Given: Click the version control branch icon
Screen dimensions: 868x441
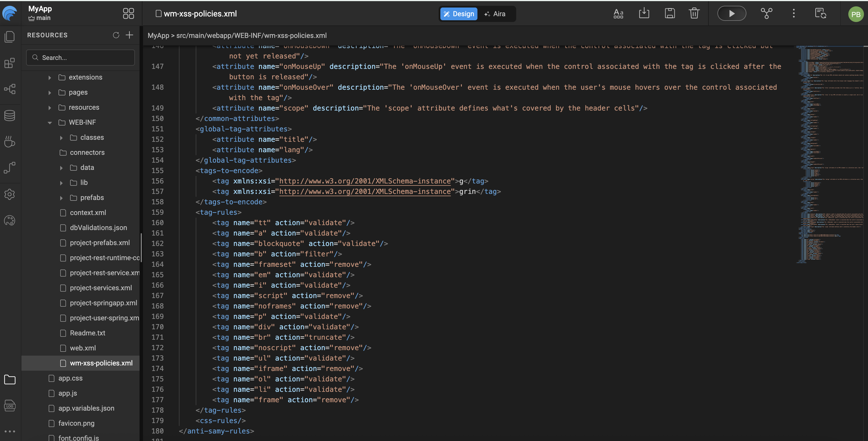Looking at the screenshot, I should pyautogui.click(x=766, y=14).
